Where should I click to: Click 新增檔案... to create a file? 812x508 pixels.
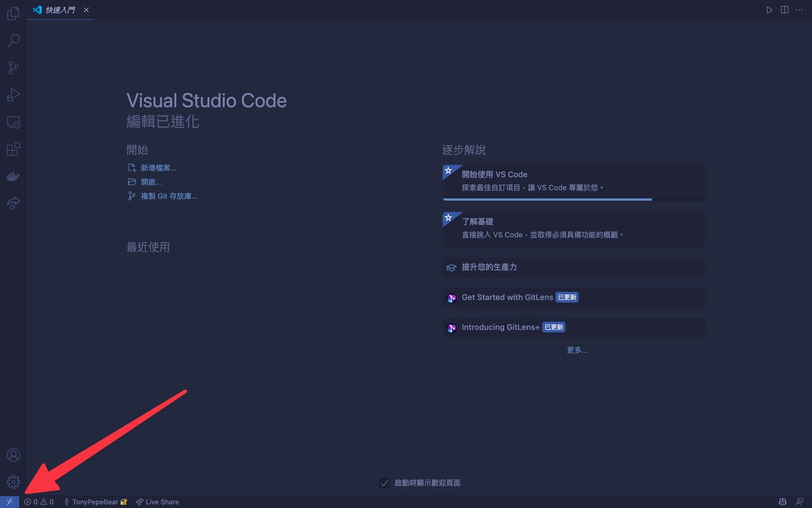[x=159, y=167]
